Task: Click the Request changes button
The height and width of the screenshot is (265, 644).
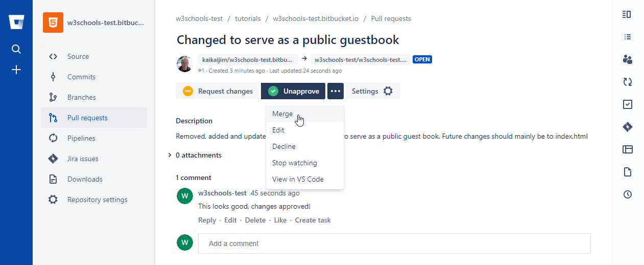Action: tap(218, 91)
